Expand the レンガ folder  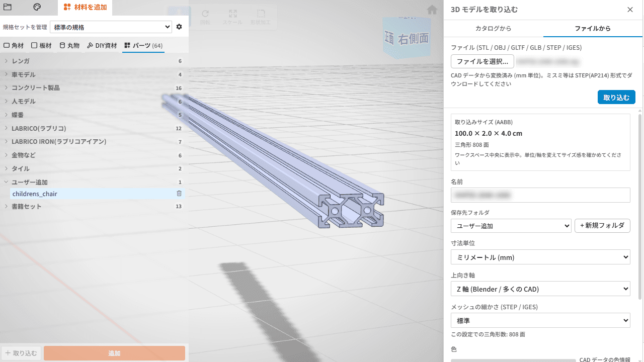[x=94, y=61]
